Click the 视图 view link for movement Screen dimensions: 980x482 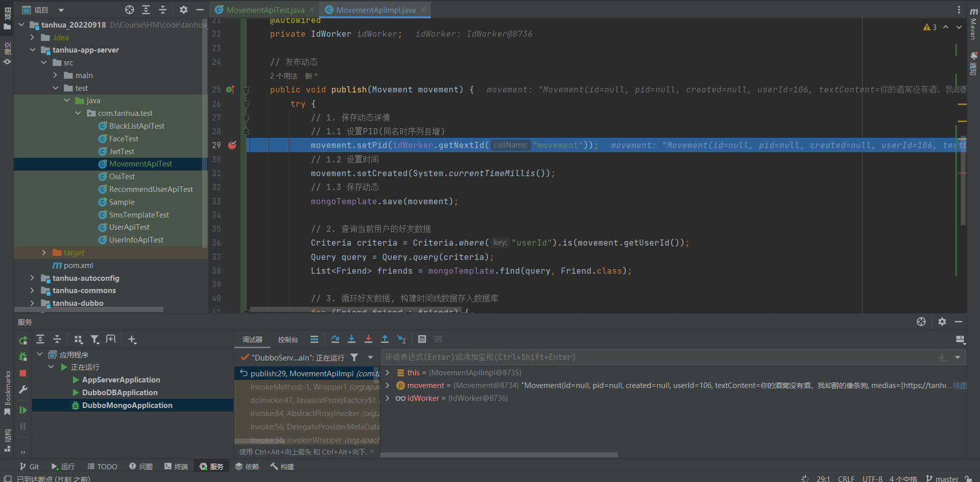pyautogui.click(x=960, y=385)
